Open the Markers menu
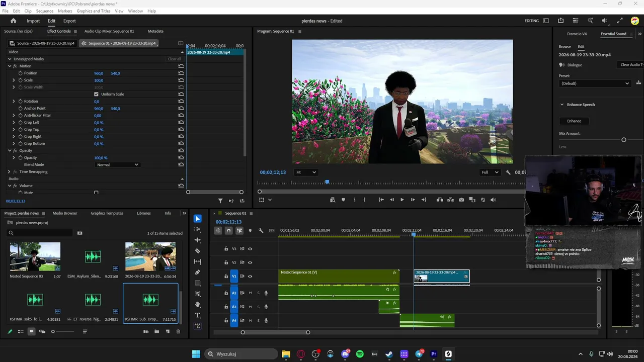This screenshot has width=644, height=362. click(x=65, y=11)
